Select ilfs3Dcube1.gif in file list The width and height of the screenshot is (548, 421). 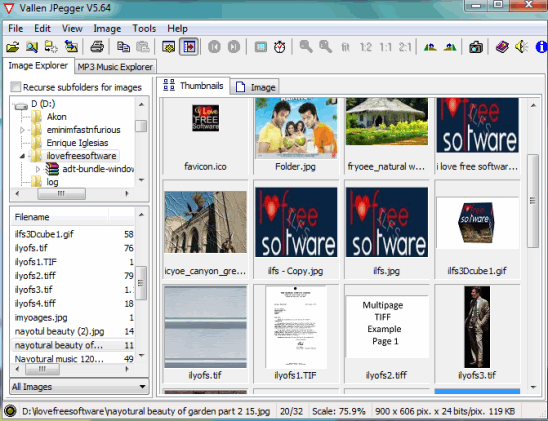point(44,234)
